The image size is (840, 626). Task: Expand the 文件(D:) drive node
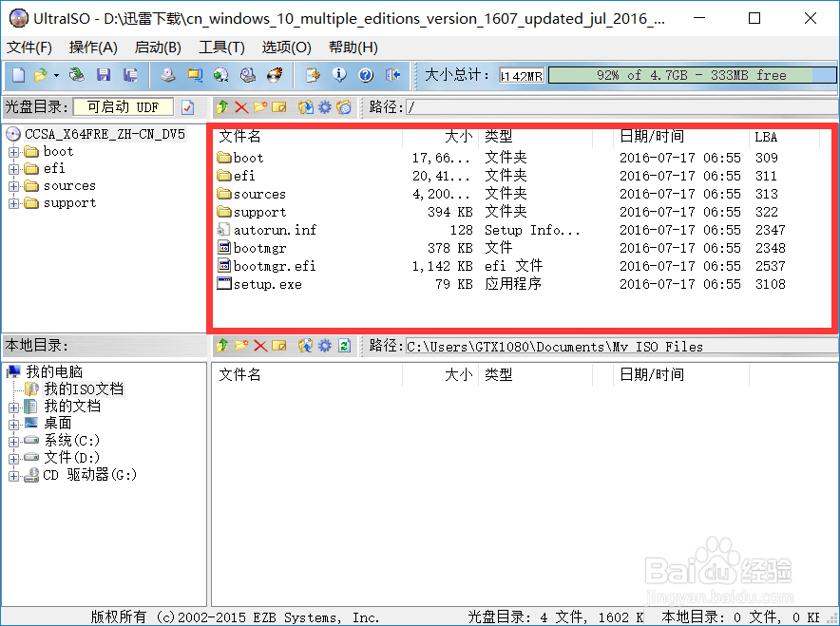[x=14, y=459]
